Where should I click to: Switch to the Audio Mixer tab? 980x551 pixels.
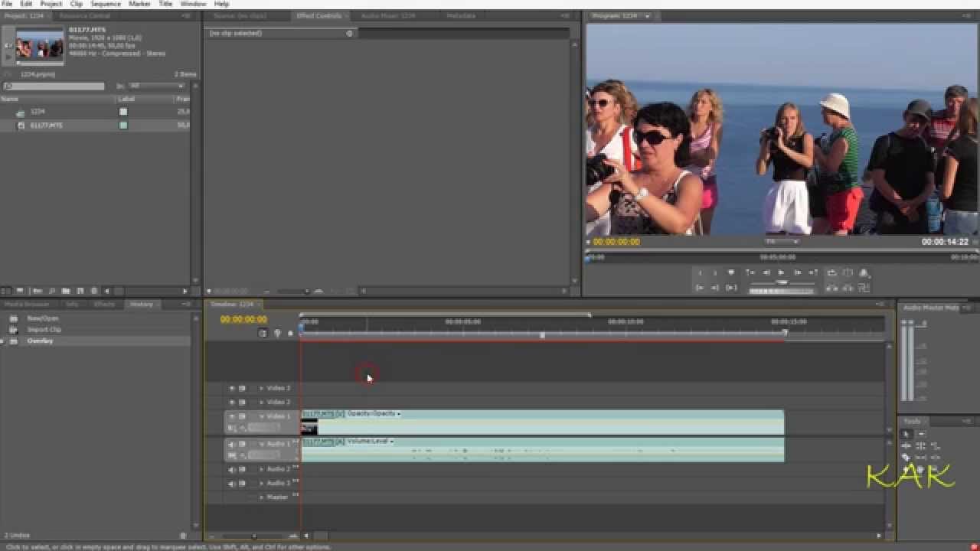388,15
